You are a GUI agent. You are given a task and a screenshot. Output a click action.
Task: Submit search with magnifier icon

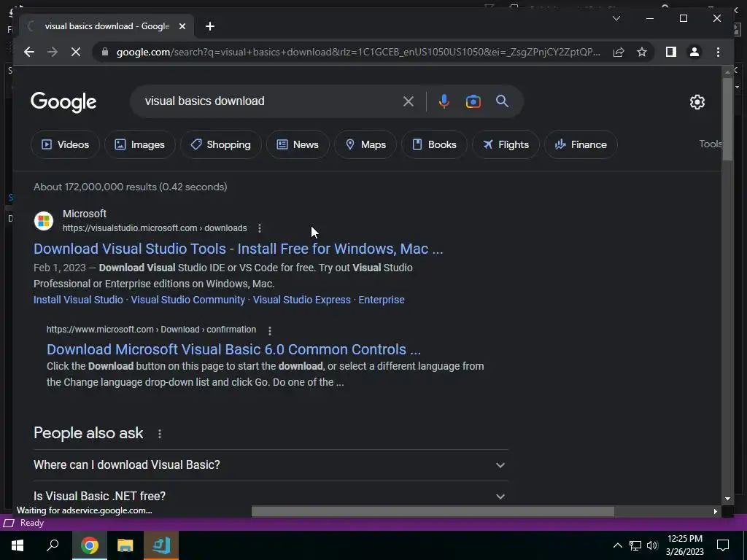point(502,101)
